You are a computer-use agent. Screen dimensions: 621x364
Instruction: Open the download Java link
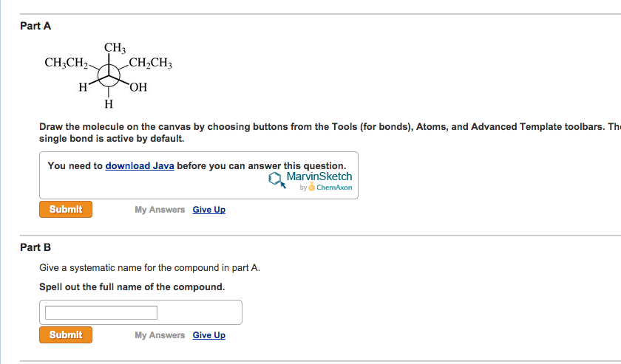(140, 166)
